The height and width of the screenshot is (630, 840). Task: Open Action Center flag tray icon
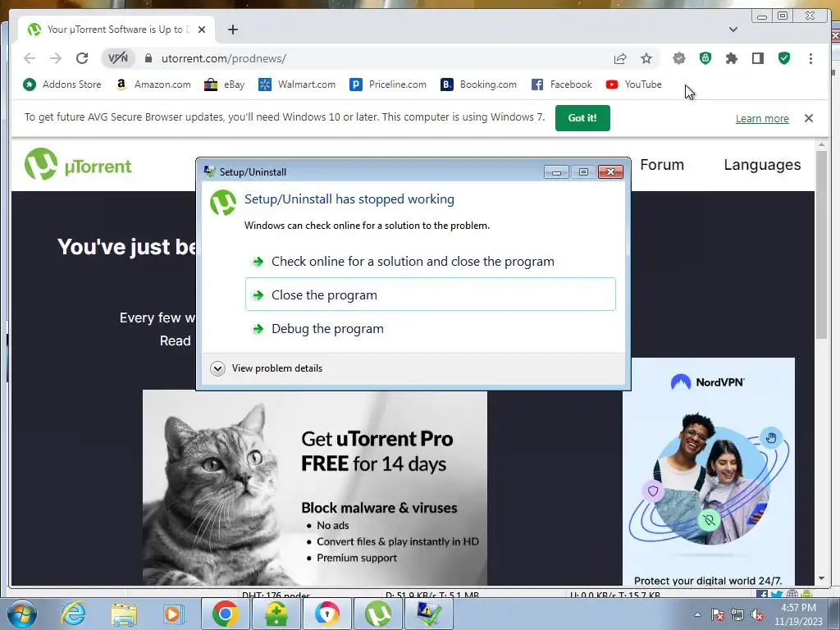coord(718,614)
